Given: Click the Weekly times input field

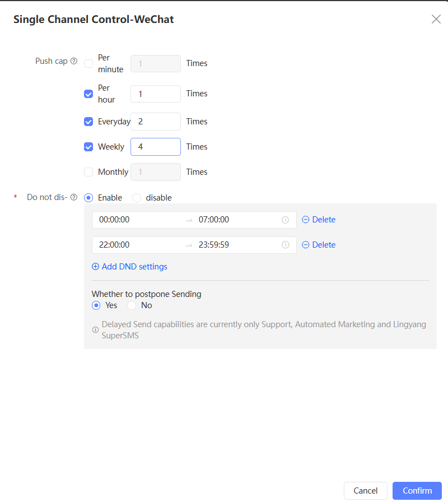Looking at the screenshot, I should [x=156, y=147].
